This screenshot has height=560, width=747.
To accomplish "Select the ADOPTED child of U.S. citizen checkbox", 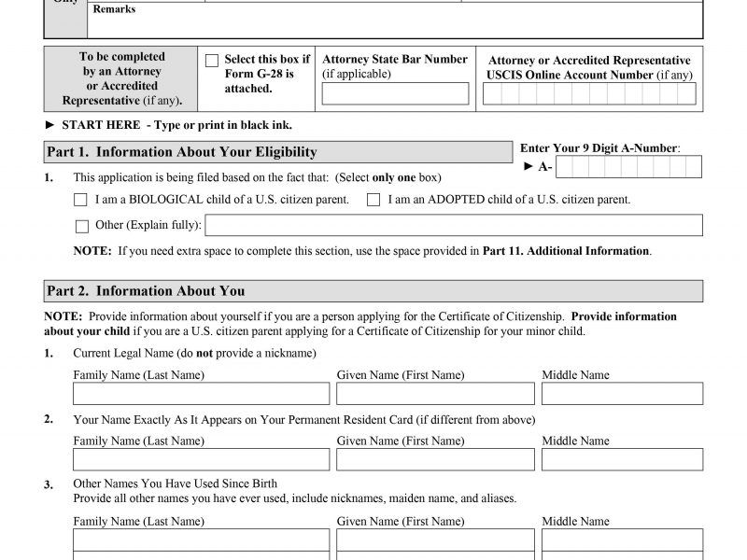I will tap(373, 200).
